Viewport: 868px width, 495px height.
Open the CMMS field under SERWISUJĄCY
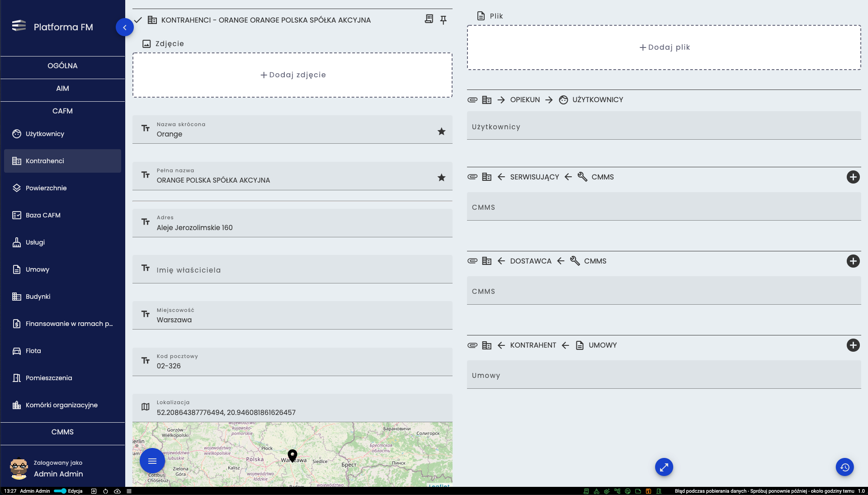pyautogui.click(x=664, y=207)
